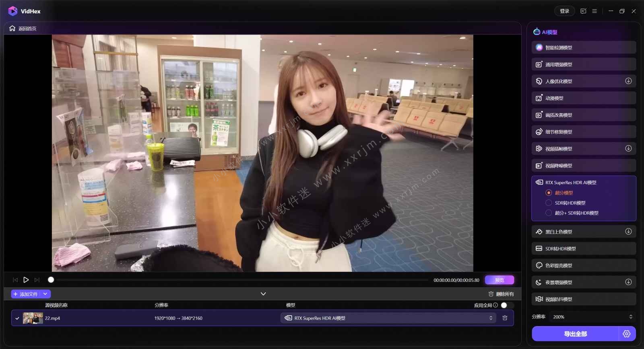Download the 黑白上色模型 model

[628, 232]
